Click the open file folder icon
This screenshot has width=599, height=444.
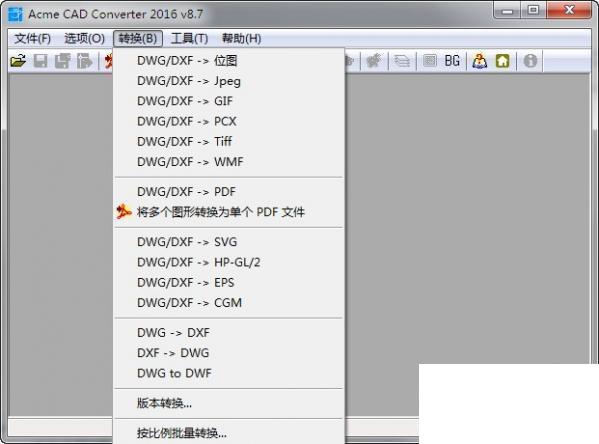pos(18,61)
